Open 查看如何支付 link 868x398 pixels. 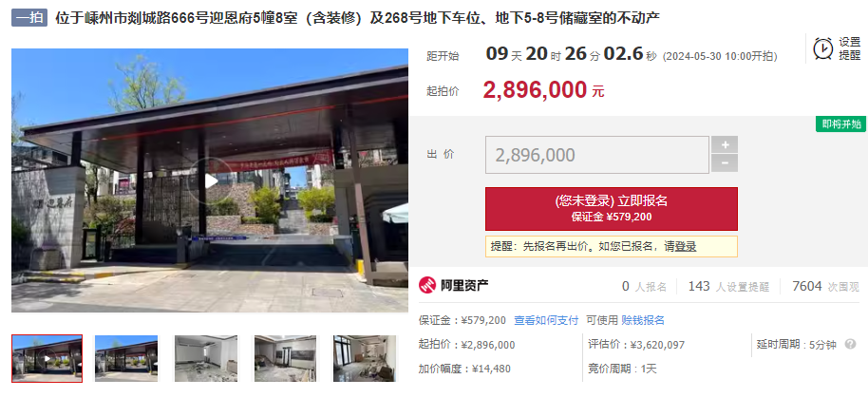pos(546,320)
